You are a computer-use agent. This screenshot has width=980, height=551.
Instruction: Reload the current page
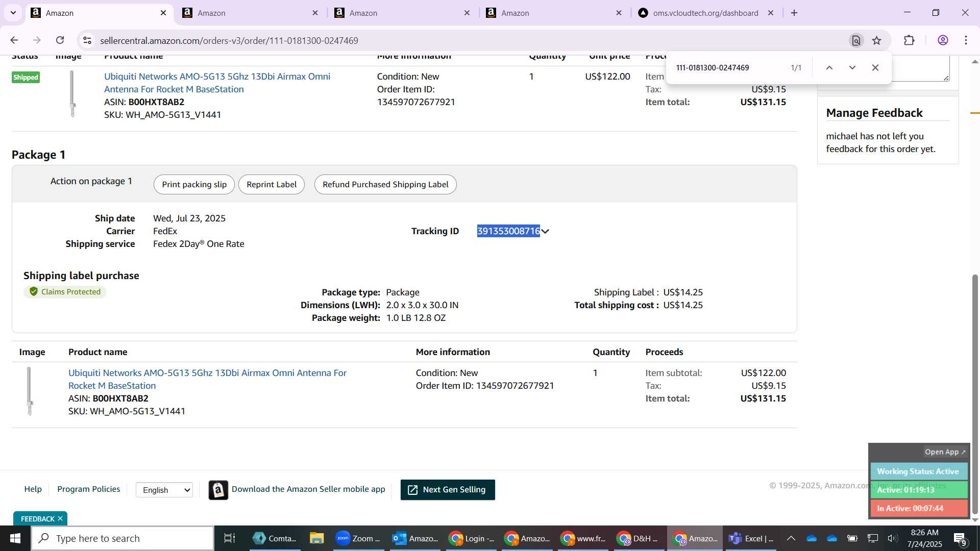pyautogui.click(x=60, y=40)
